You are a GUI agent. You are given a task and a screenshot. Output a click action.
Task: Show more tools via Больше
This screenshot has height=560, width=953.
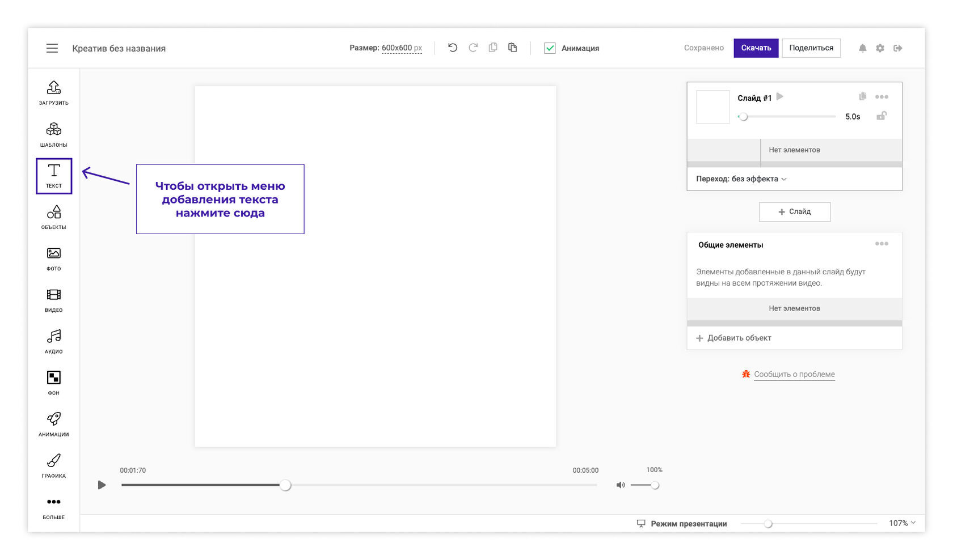(x=54, y=508)
